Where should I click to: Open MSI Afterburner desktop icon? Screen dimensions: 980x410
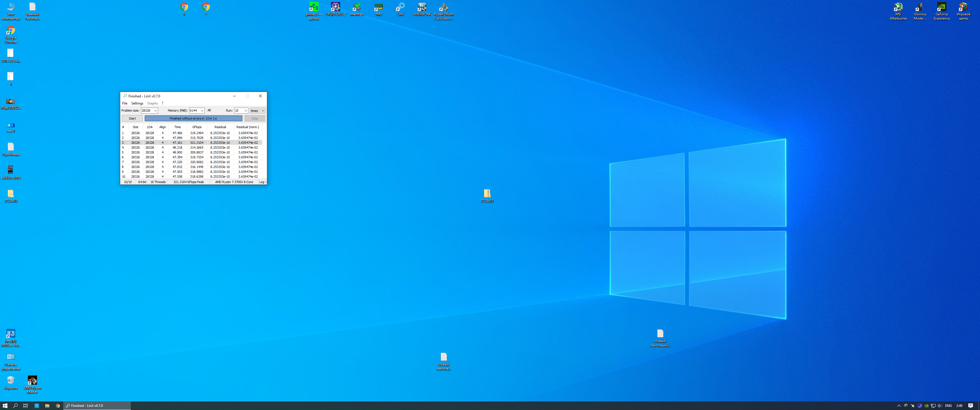point(898,8)
